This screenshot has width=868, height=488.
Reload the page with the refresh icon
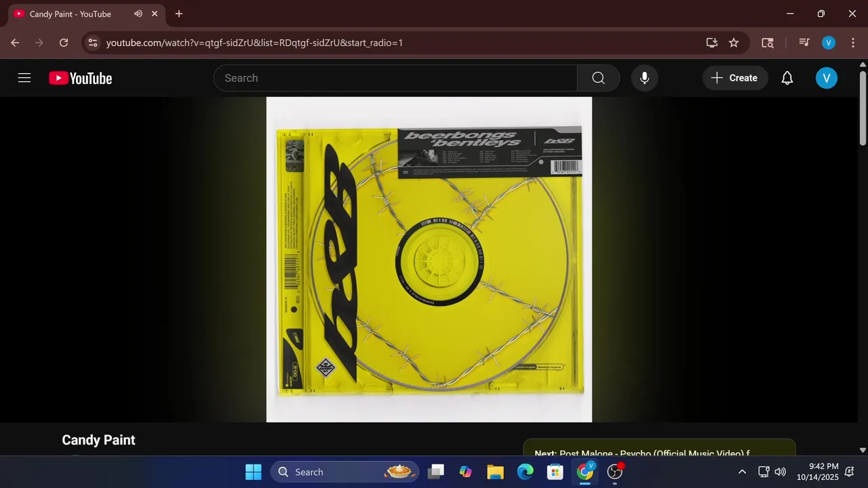pos(64,43)
